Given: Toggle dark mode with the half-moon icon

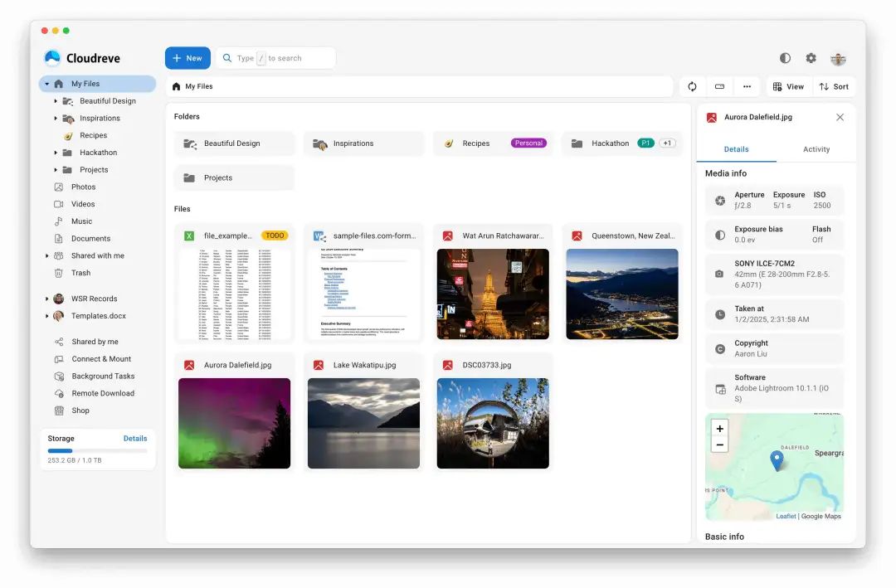Looking at the screenshot, I should pos(785,58).
